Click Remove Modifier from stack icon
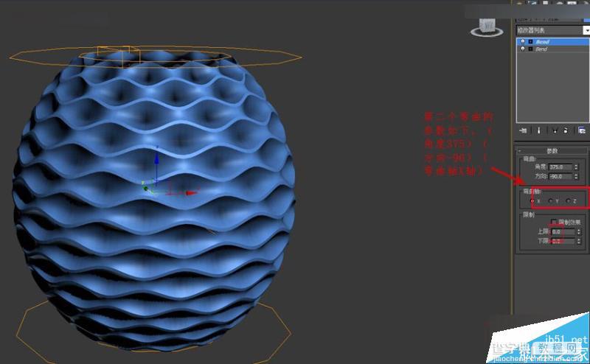 pos(566,131)
